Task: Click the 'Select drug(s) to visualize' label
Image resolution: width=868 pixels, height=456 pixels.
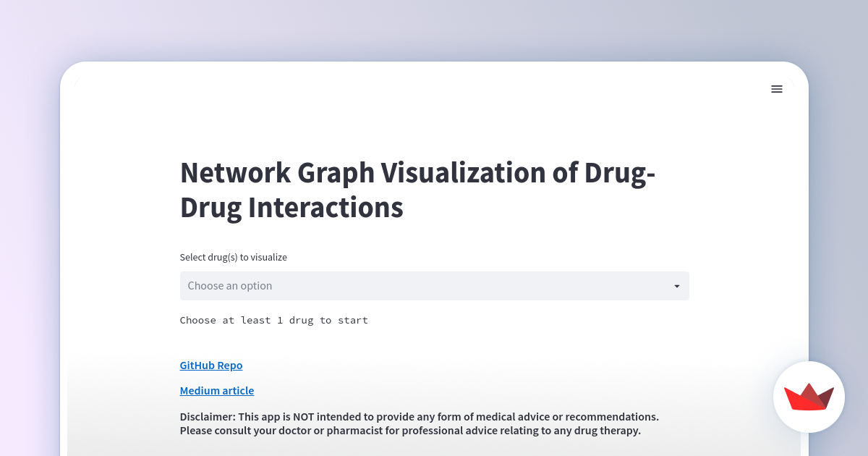Action: point(233,257)
